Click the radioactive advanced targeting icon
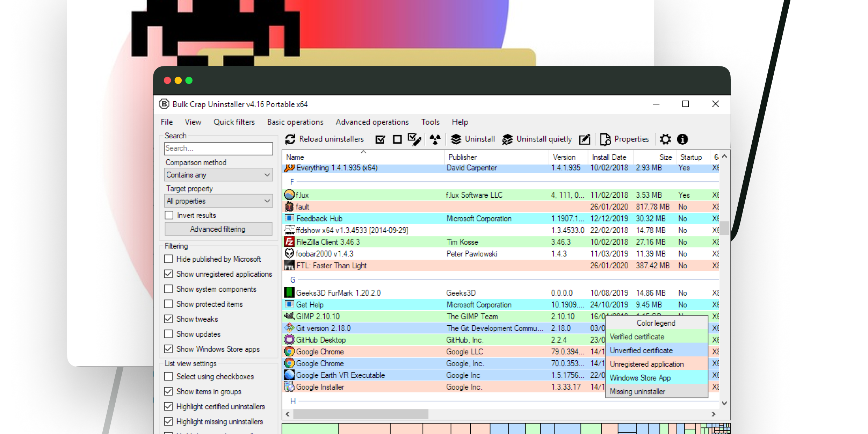The image size is (868, 434). [x=435, y=139]
